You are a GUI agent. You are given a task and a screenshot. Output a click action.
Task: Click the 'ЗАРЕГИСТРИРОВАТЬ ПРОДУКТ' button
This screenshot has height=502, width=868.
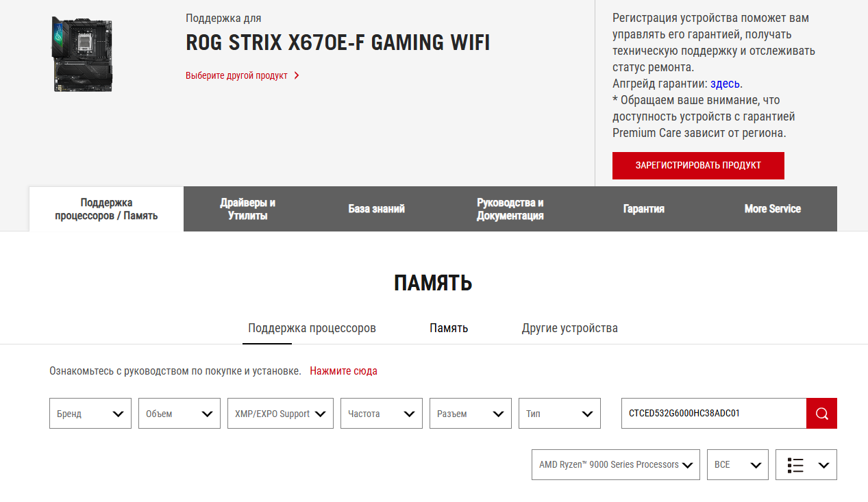tap(698, 166)
